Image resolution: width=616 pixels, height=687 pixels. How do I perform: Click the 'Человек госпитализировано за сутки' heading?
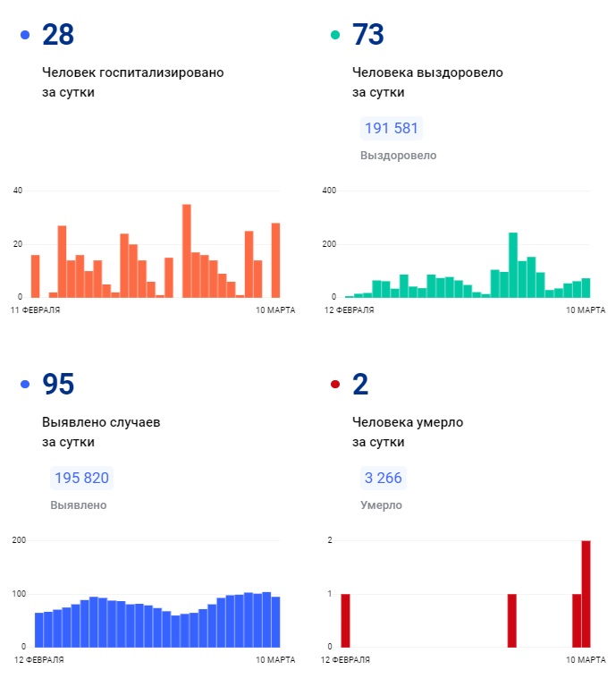(x=132, y=82)
